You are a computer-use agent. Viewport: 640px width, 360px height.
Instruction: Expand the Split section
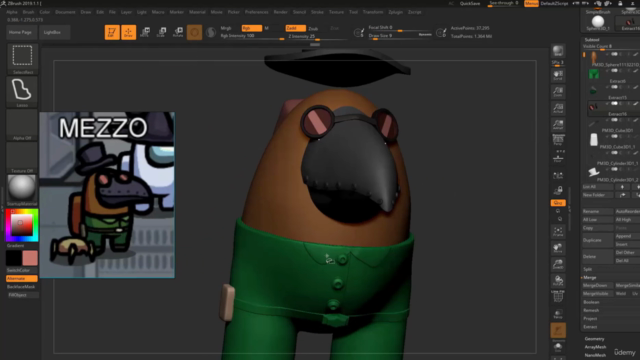[x=588, y=269]
